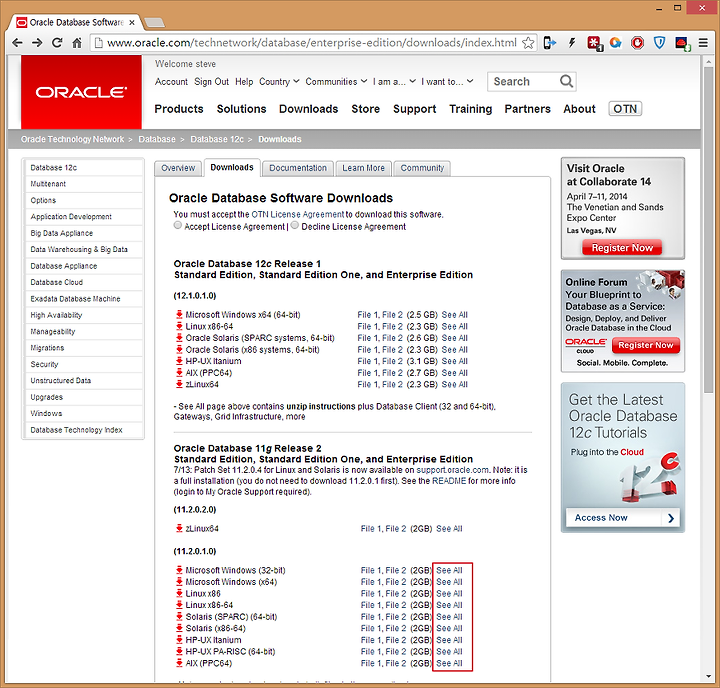Open the OTN License Agreement link
Screen dimensions: 720x688
coord(298,214)
